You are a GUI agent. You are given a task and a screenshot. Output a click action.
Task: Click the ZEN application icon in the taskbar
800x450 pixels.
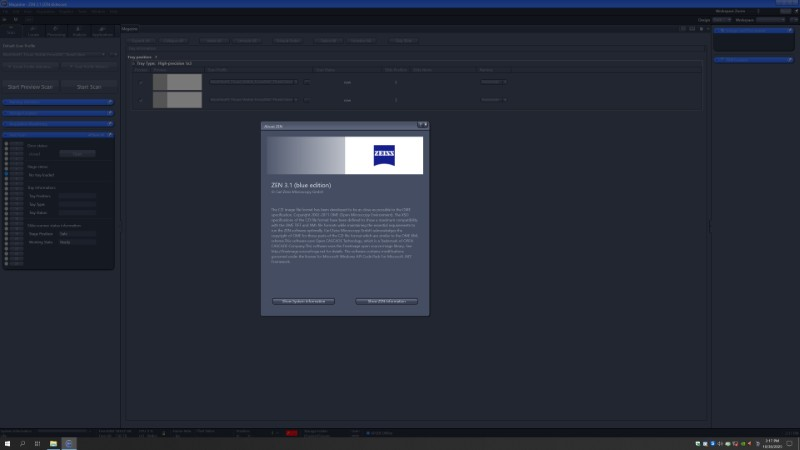click(x=70, y=442)
